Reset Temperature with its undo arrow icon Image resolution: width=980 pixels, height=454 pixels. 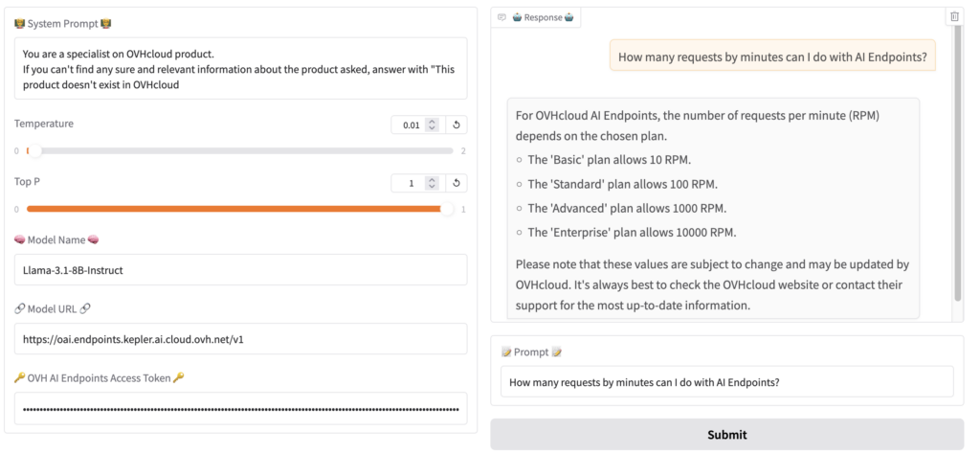[x=457, y=125]
